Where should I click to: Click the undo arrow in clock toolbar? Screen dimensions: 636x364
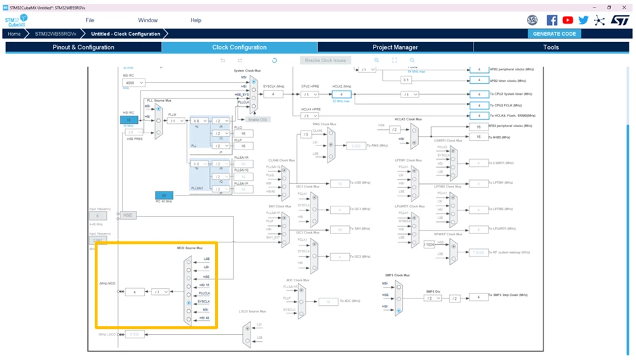coord(223,60)
